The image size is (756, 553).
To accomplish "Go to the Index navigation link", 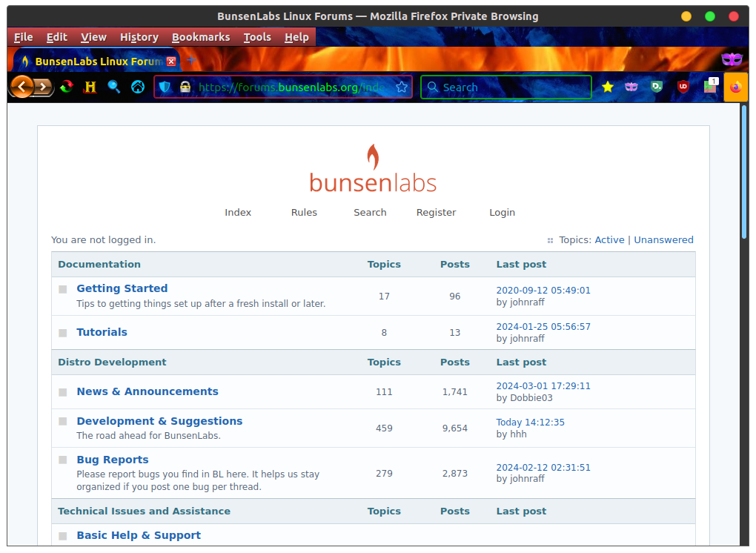I will click(x=238, y=212).
